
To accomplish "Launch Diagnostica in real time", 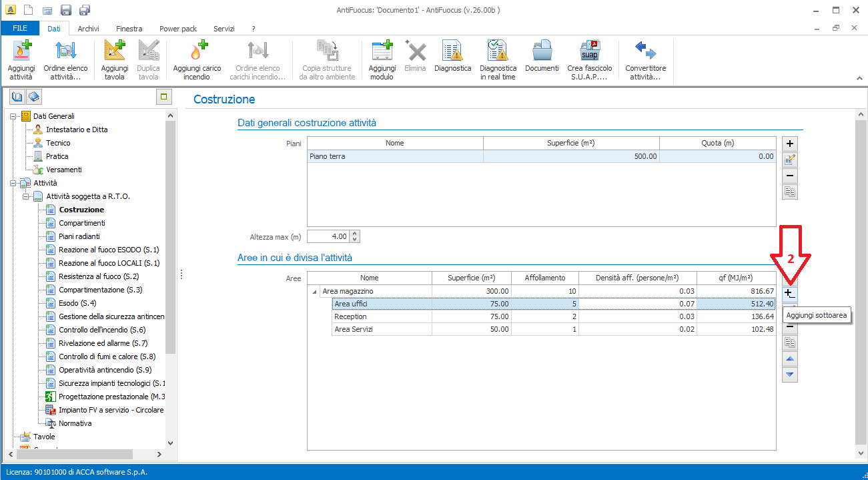I will coord(498,59).
